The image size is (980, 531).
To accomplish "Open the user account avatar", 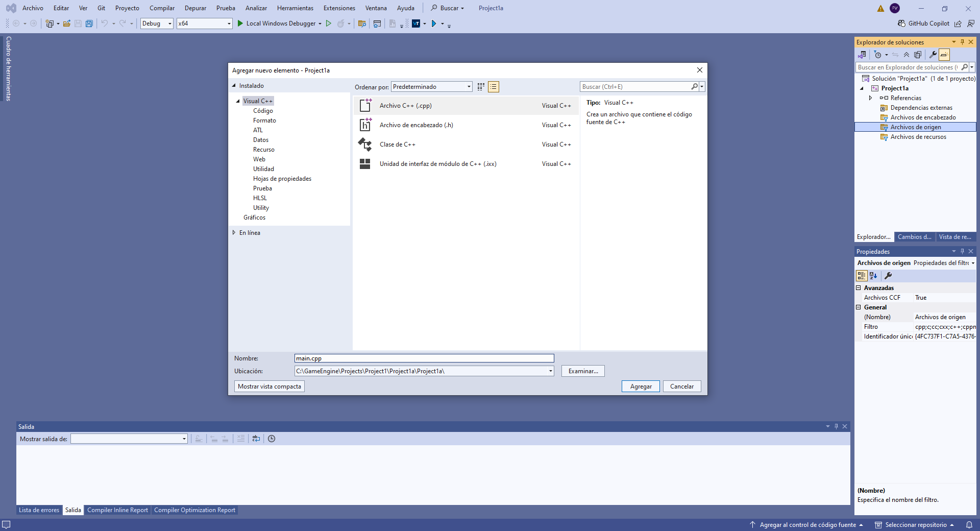I will (x=895, y=8).
